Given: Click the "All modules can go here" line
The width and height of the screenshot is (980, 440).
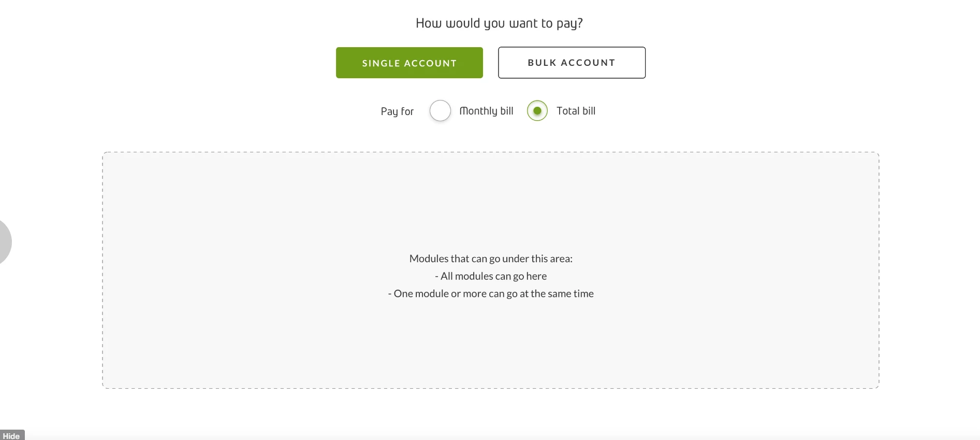Looking at the screenshot, I should pos(491,276).
